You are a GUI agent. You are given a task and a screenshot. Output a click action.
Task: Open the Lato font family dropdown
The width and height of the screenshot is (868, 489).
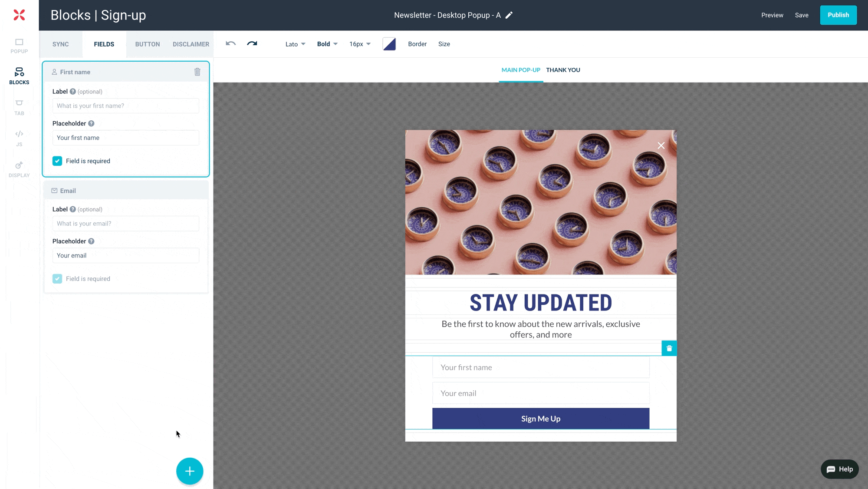(296, 44)
